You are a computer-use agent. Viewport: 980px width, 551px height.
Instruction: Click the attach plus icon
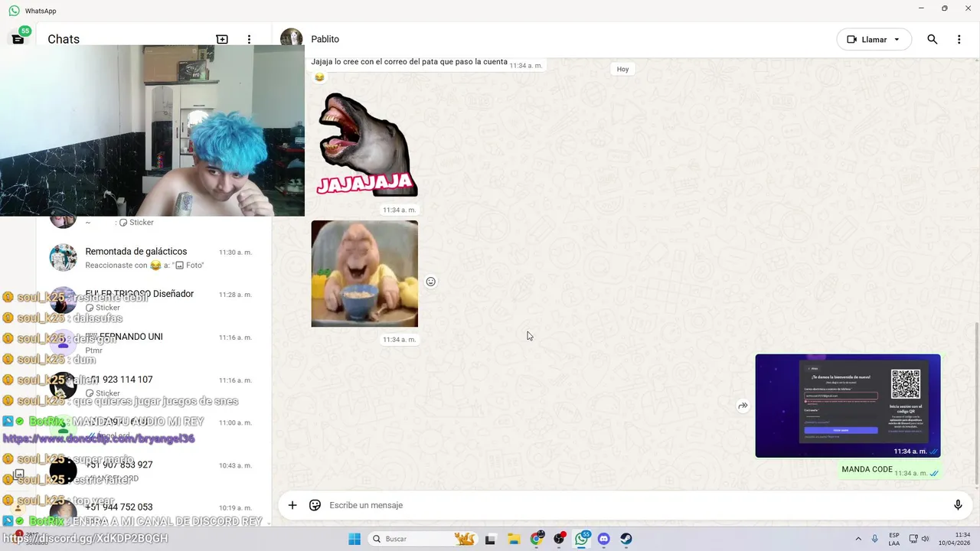pyautogui.click(x=292, y=505)
